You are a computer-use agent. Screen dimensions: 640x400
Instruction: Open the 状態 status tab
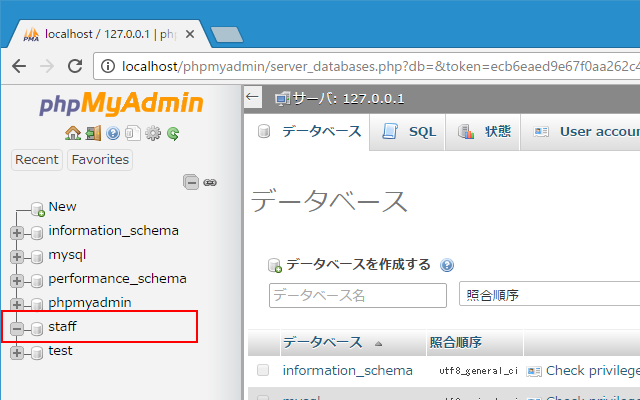[483, 132]
